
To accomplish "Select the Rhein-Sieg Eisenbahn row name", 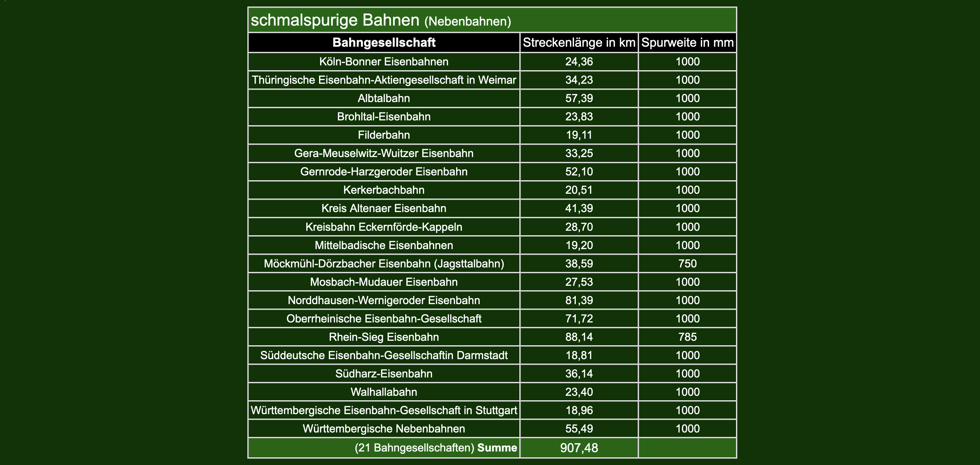I will coord(383,337).
